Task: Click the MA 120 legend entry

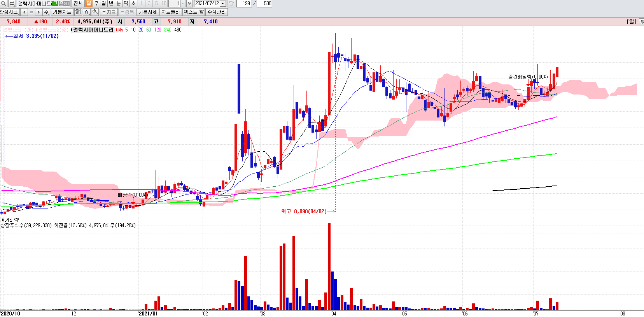Action: click(x=157, y=30)
